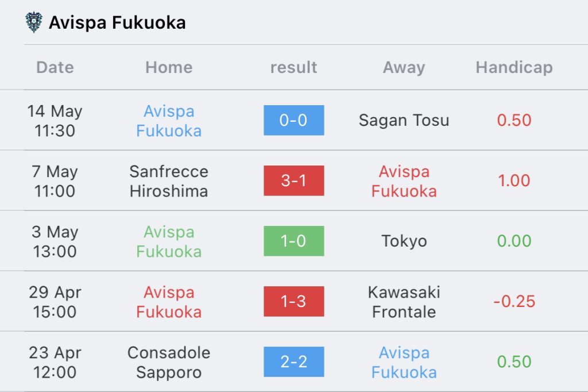Select the 14 May 11:30 match date
Viewport: 588px width, 392px height.
pyautogui.click(x=55, y=121)
